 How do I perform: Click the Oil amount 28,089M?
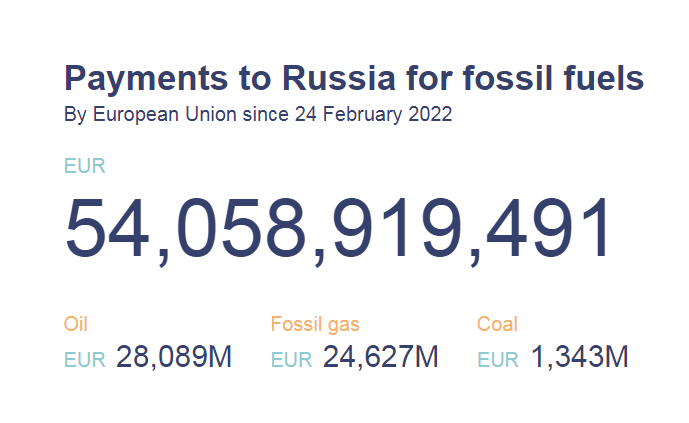tap(174, 357)
